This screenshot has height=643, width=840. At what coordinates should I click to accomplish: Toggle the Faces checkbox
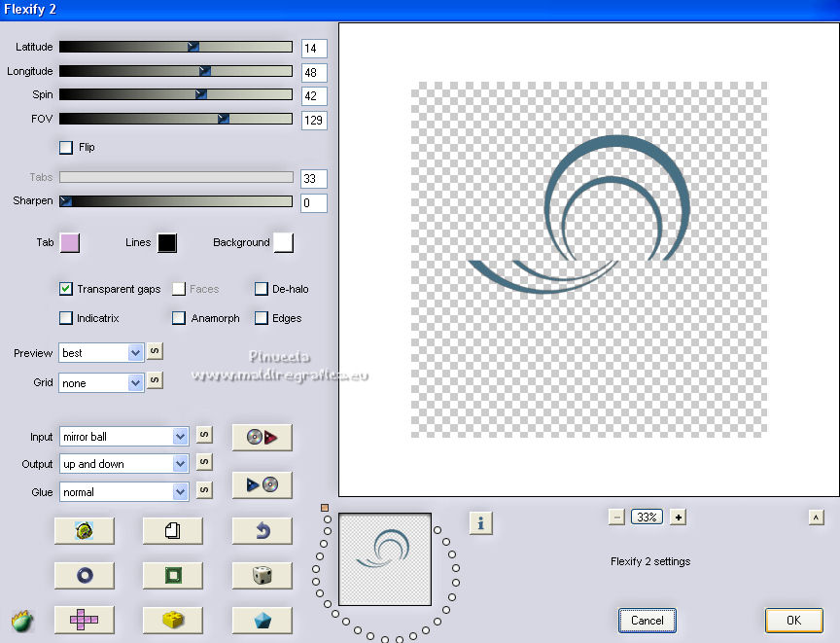click(178, 289)
